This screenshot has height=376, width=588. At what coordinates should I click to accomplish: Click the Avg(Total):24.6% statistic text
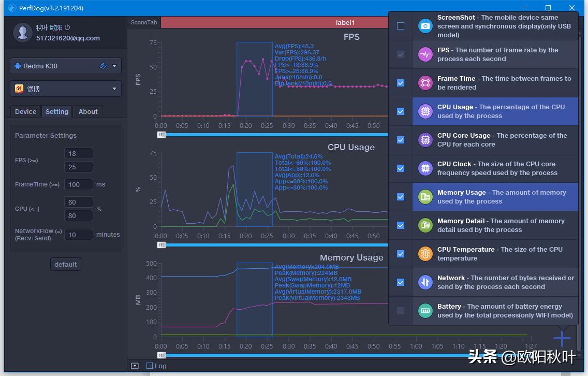299,156
